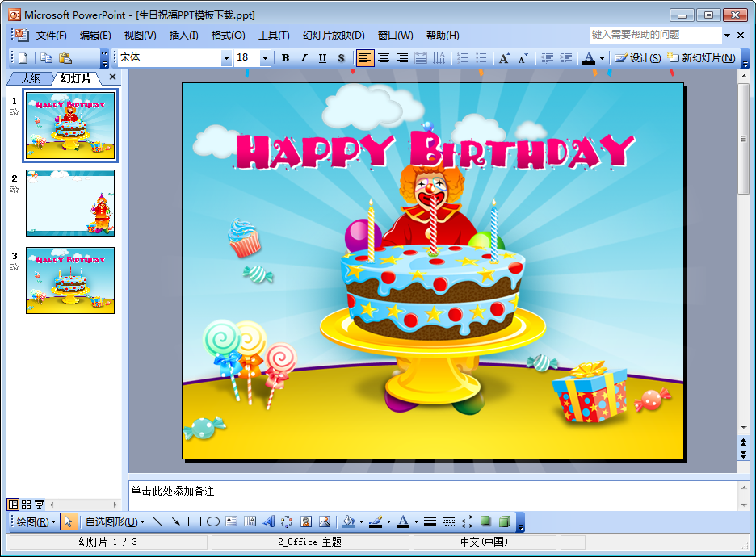Click the 新幻灯片 (New Slide) button

700,58
